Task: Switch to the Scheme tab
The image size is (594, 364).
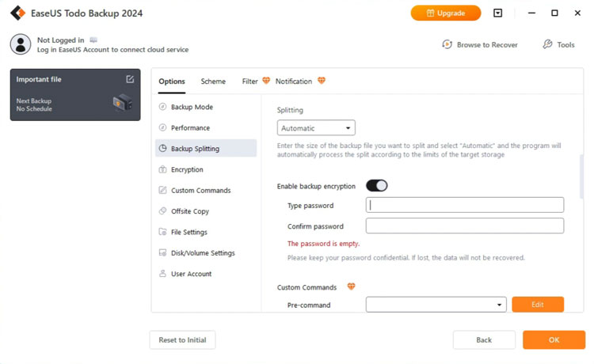Action: tap(213, 82)
